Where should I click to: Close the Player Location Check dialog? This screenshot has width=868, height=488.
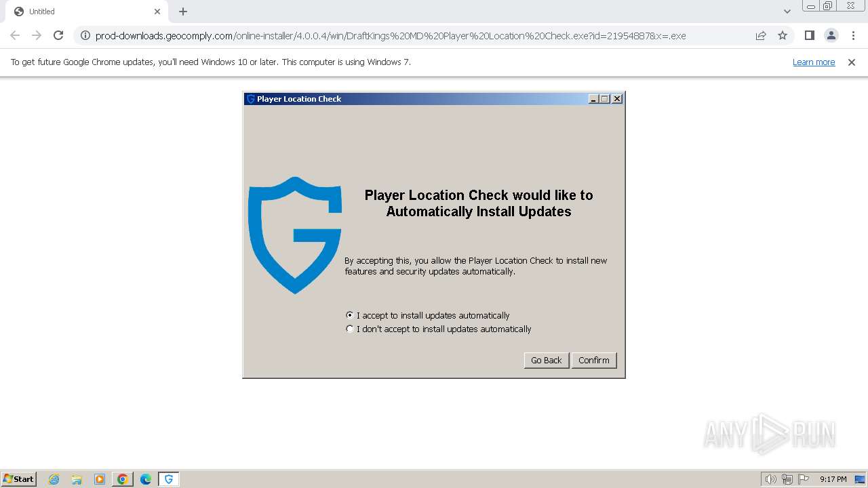coord(617,99)
